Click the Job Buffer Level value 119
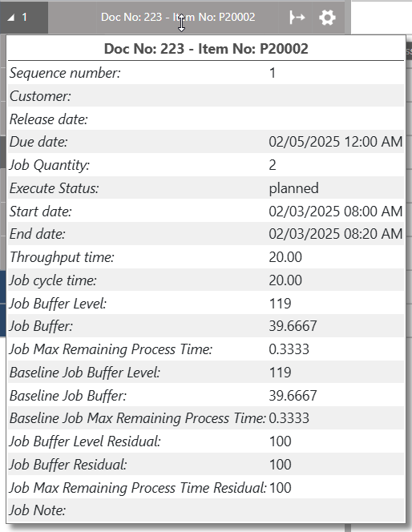412x532 pixels. (280, 304)
